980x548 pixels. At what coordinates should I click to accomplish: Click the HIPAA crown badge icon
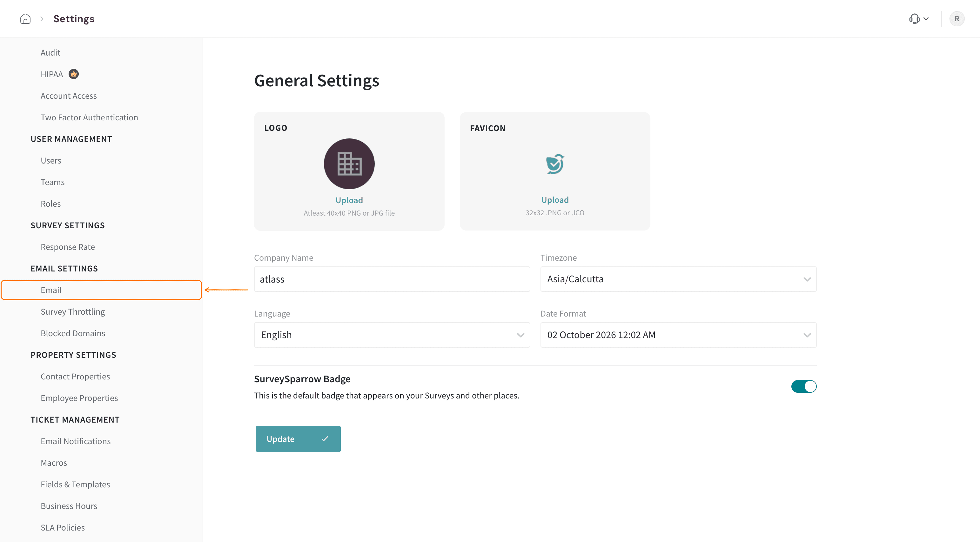pyautogui.click(x=73, y=74)
